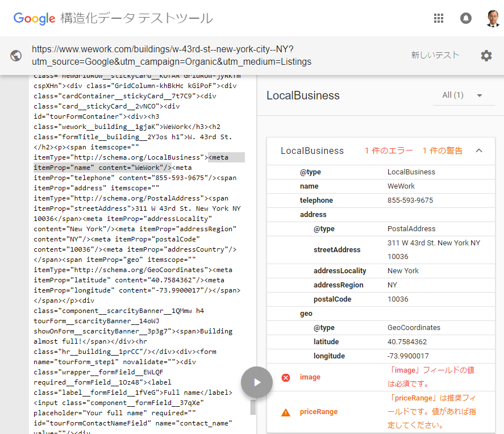The width and height of the screenshot is (504, 434).
Task: Click the page title 構造化データ テストツール
Action: 136,18
